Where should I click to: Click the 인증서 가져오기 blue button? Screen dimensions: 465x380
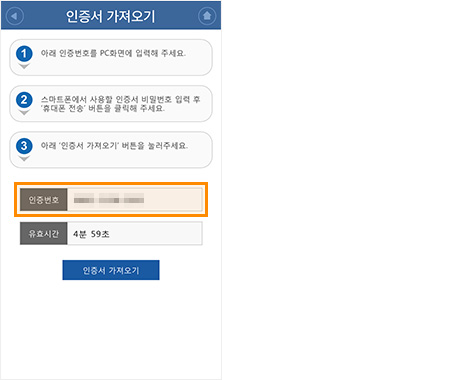tap(111, 270)
